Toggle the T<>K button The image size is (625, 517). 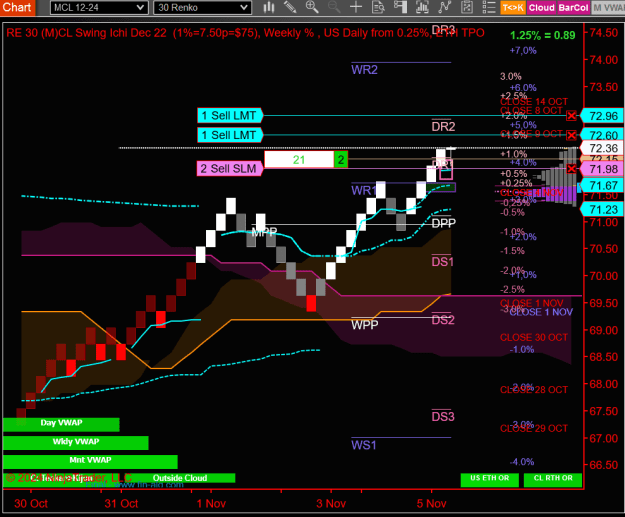tap(513, 8)
